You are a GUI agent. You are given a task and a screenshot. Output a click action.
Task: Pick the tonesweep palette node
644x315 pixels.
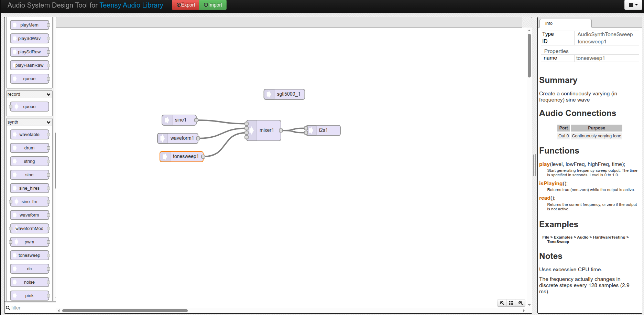click(x=29, y=255)
